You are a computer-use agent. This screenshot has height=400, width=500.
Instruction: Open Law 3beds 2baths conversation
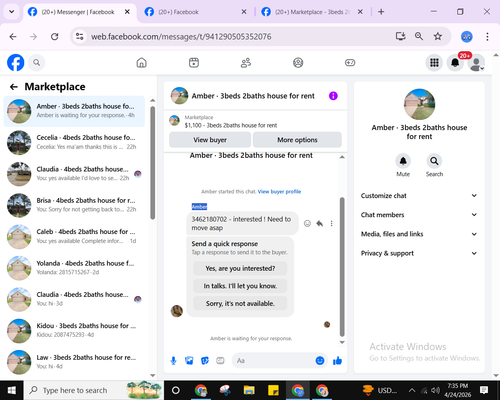[74, 362]
